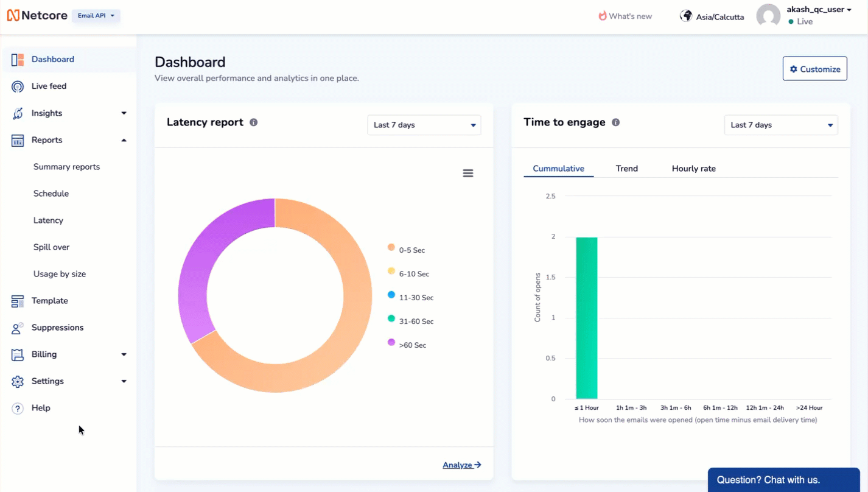Open the Template section icon

click(17, 300)
